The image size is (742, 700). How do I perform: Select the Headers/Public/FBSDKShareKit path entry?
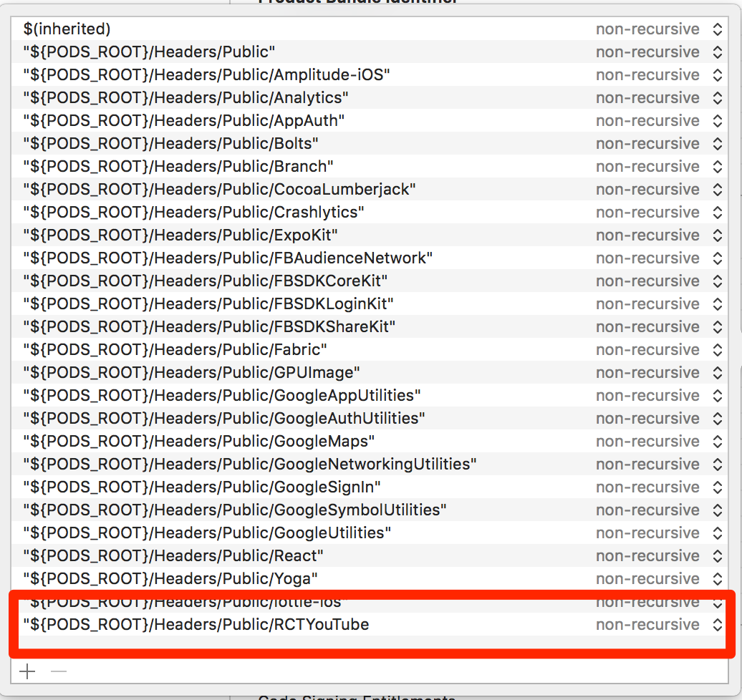click(209, 327)
